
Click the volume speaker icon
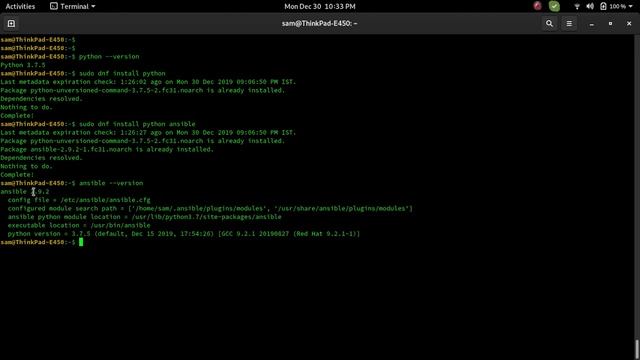pos(590,6)
